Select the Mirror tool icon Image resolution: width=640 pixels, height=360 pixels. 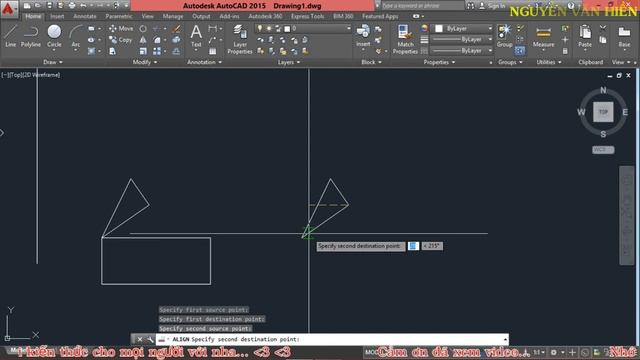143,40
